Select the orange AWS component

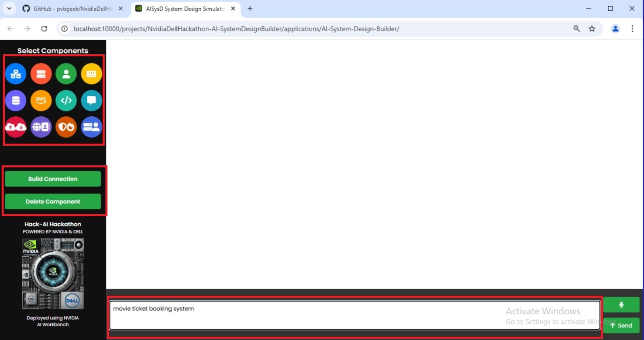[x=41, y=101]
